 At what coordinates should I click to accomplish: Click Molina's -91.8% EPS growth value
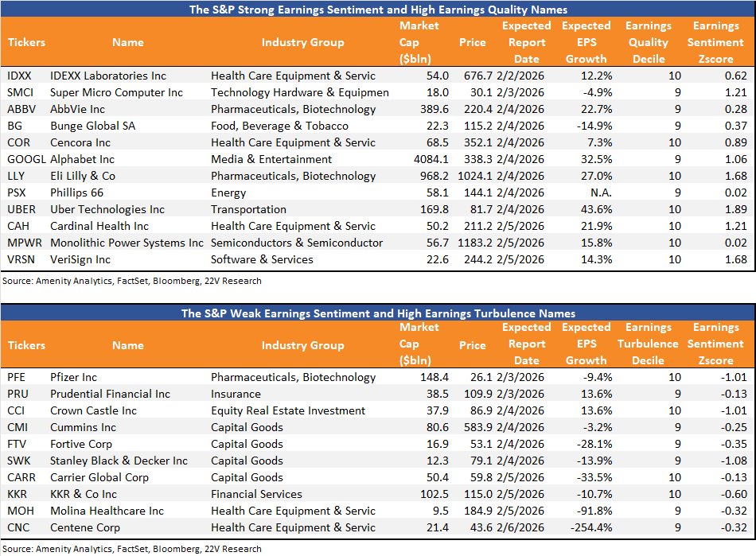pyautogui.click(x=594, y=511)
